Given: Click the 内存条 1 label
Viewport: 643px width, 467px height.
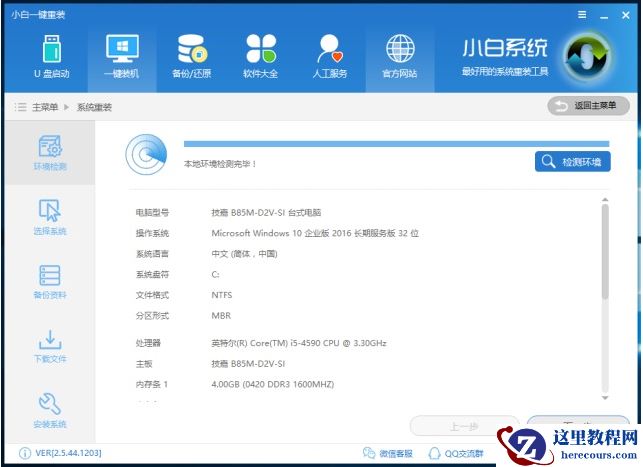Looking at the screenshot, I should pyautogui.click(x=152, y=384).
